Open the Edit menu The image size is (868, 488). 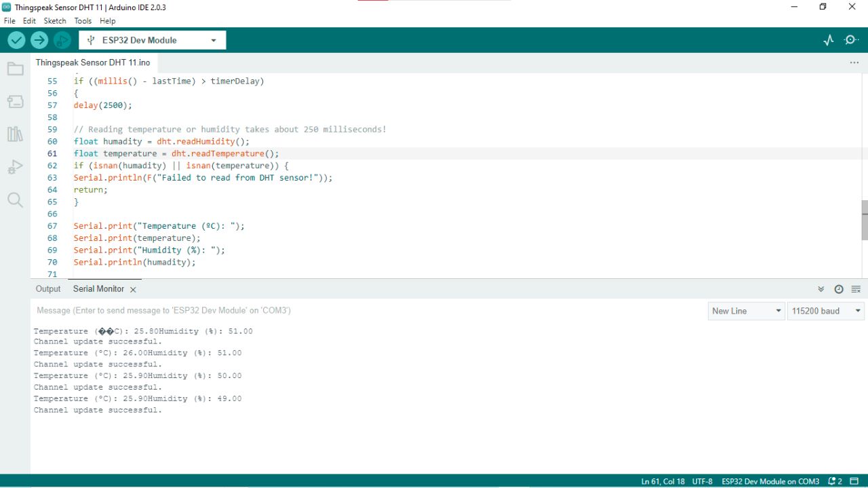point(29,21)
